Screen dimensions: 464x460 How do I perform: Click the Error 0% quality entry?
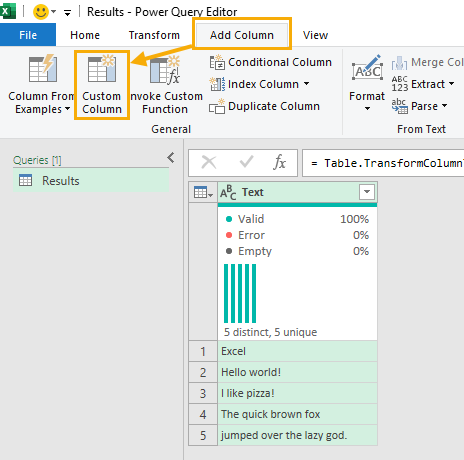297,235
